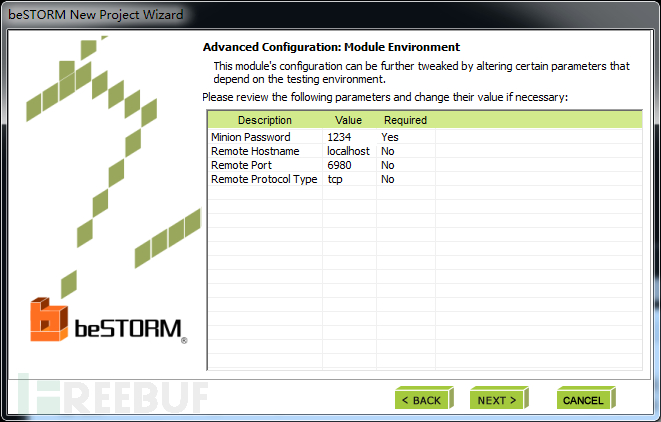Image resolution: width=661 pixels, height=422 pixels.
Task: Select the Required column header
Action: tap(405, 120)
